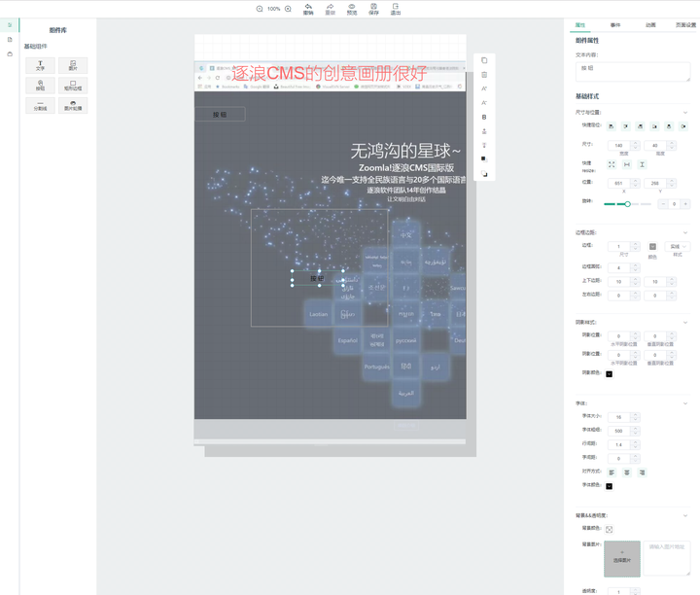The height and width of the screenshot is (595, 700).
Task: Delete the selected element via trash icon
Action: [484, 75]
